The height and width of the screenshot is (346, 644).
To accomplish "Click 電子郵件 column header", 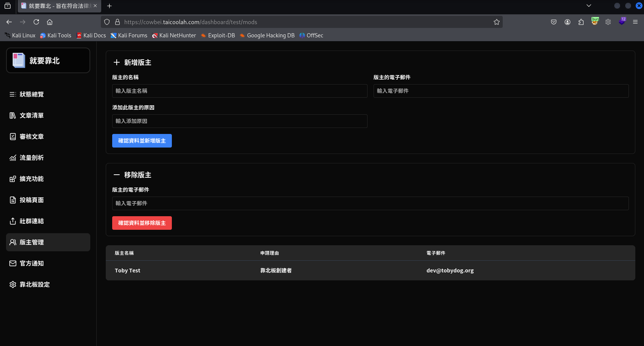I will click(x=436, y=253).
